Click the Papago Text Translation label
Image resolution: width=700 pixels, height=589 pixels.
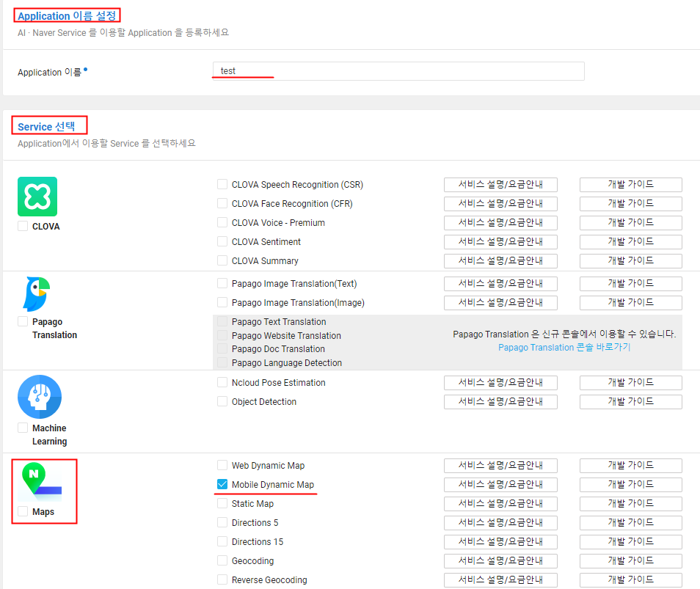[x=279, y=322]
